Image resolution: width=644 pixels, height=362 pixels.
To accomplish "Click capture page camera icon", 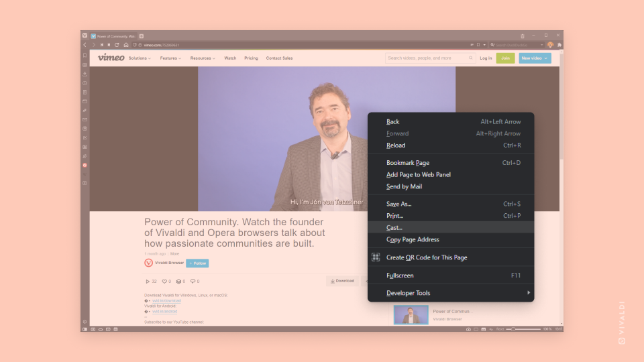I will tap(468, 329).
